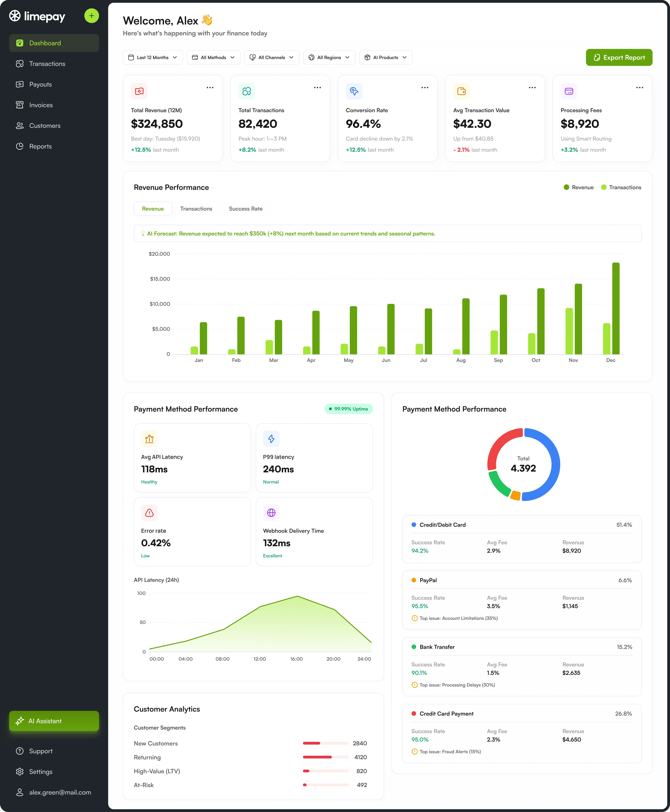Click the High-Value (LTV) progress bar
Image resolution: width=670 pixels, height=812 pixels.
click(326, 771)
